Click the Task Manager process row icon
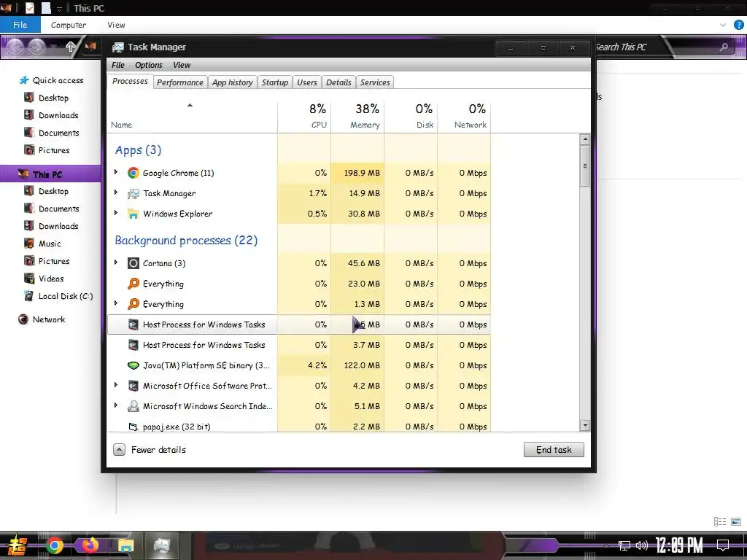The width and height of the screenshot is (747, 560). 133,193
